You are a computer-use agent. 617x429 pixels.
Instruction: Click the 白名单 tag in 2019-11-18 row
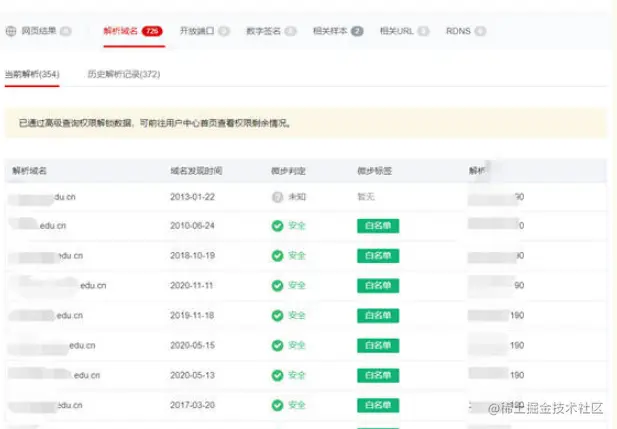(378, 316)
